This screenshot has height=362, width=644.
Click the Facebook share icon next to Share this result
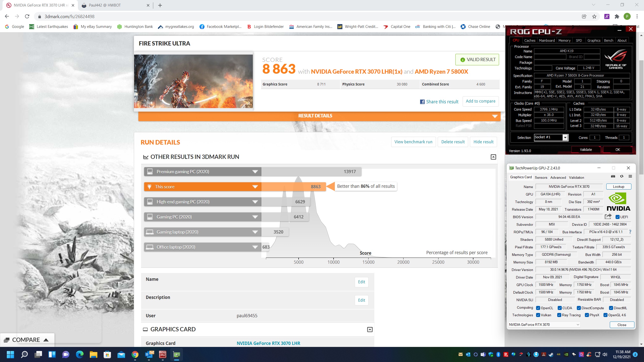[422, 102]
